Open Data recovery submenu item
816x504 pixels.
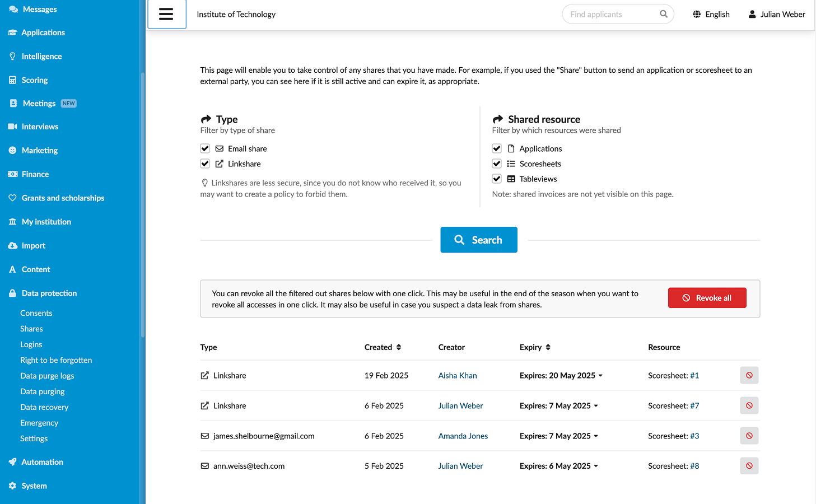pos(44,407)
